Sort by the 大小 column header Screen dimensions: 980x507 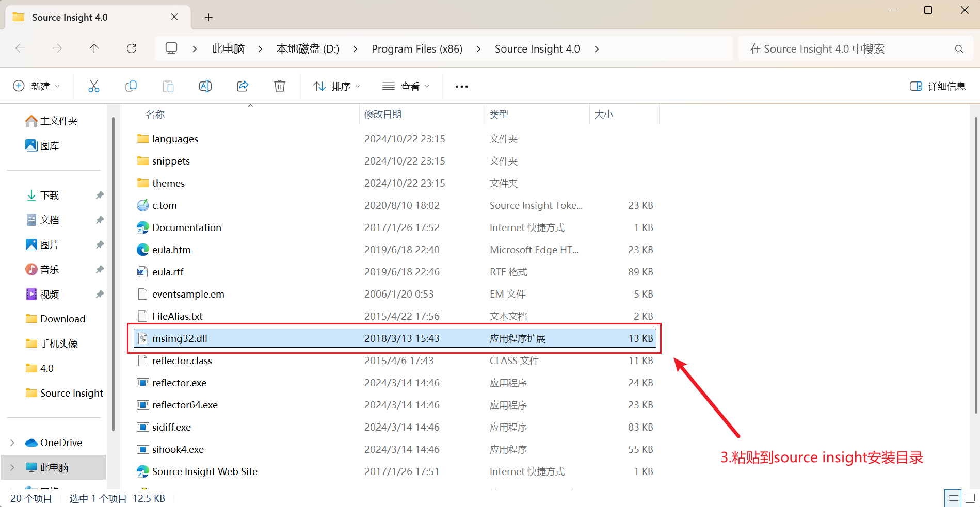point(604,115)
